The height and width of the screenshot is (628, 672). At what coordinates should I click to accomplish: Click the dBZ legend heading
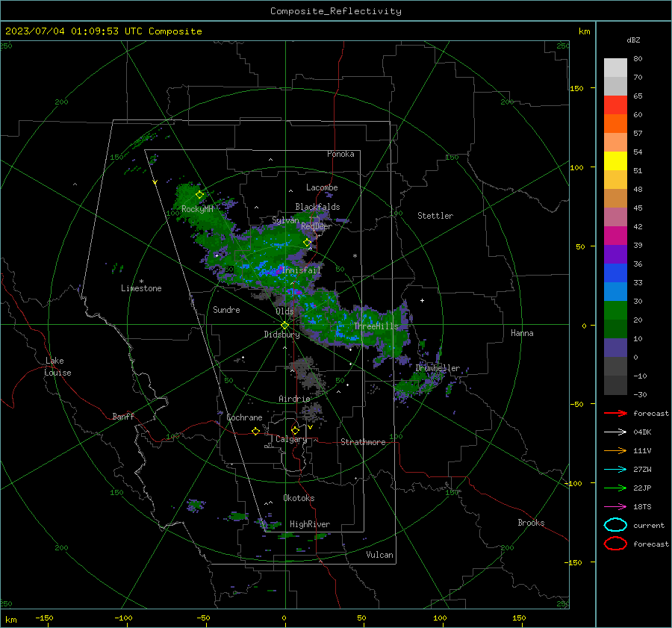pyautogui.click(x=633, y=40)
